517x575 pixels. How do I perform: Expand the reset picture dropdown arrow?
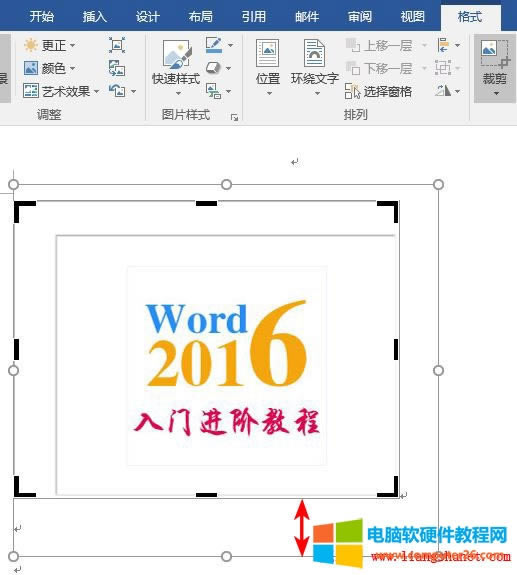click(x=133, y=91)
